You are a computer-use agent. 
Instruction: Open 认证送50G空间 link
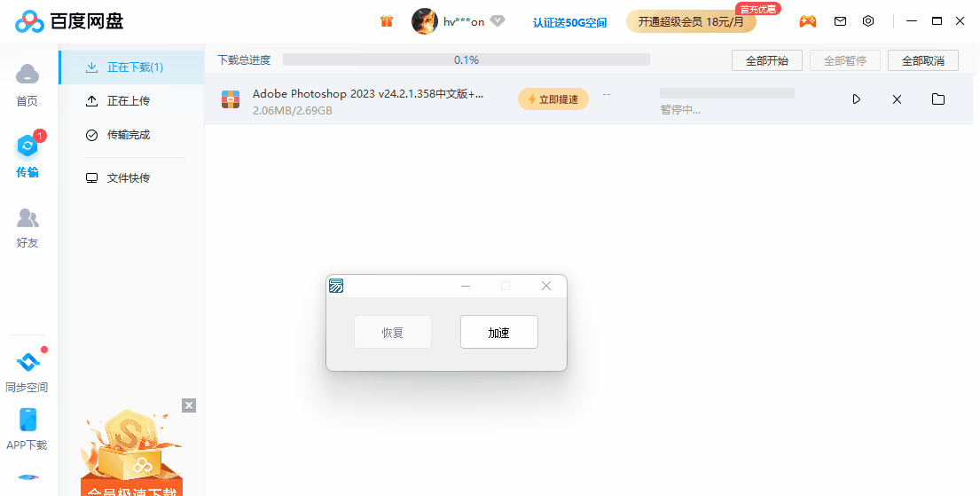pyautogui.click(x=569, y=22)
